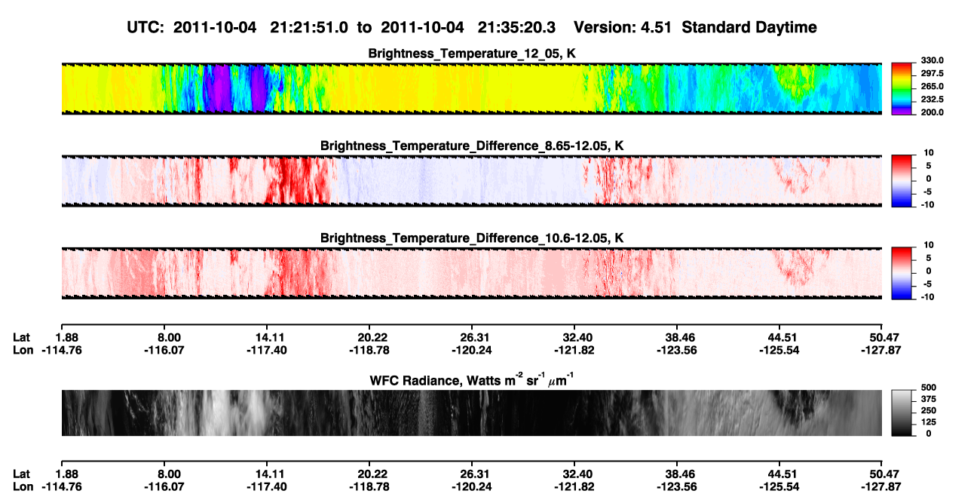Click the 10.6-12.05 difference image strip
Viewport: 980px width, 503px height.
pyautogui.click(x=471, y=273)
